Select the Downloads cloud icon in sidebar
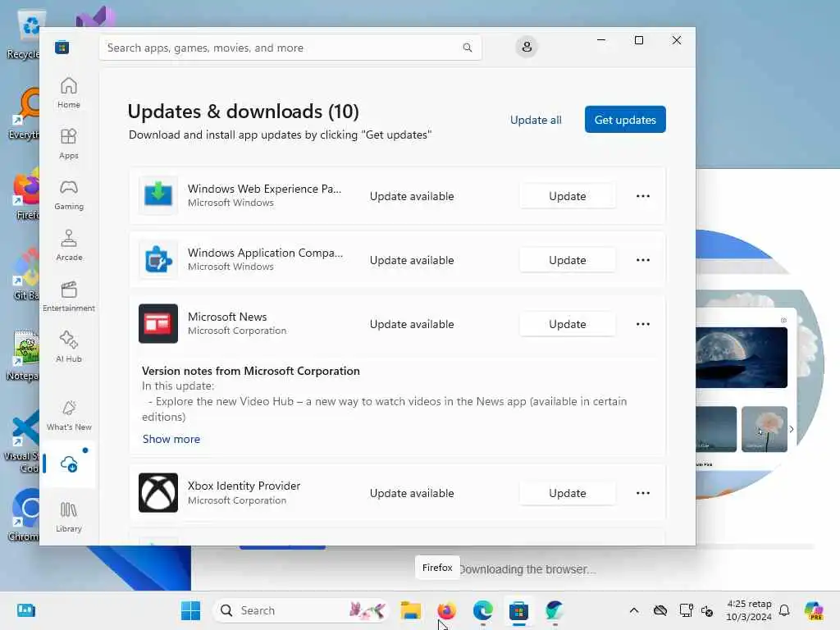The image size is (840, 630). tap(69, 464)
